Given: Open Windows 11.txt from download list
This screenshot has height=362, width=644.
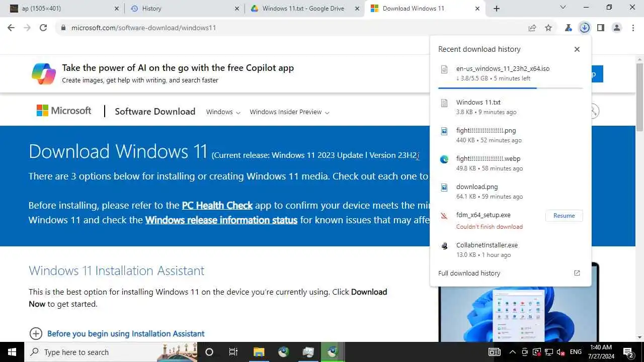Looking at the screenshot, I should click(511, 107).
